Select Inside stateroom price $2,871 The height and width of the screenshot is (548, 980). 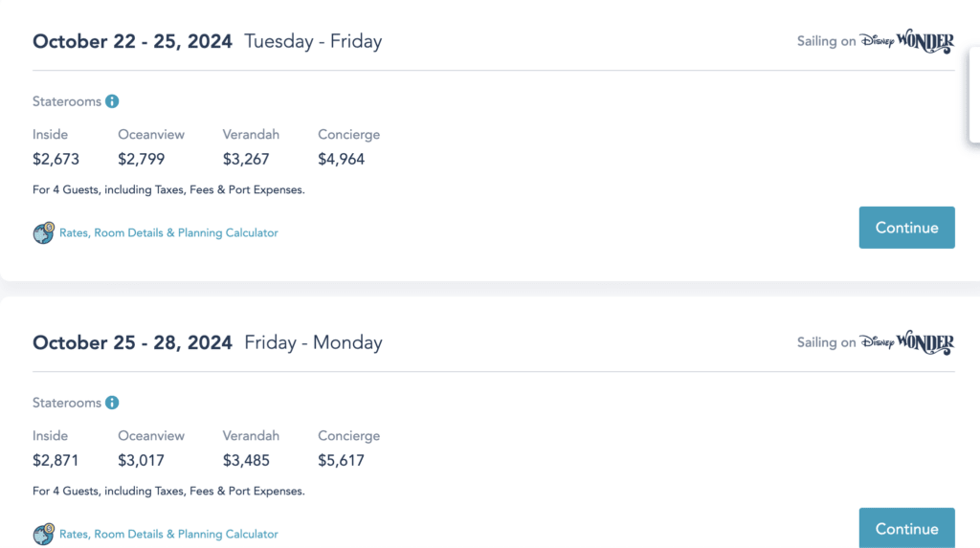point(56,460)
